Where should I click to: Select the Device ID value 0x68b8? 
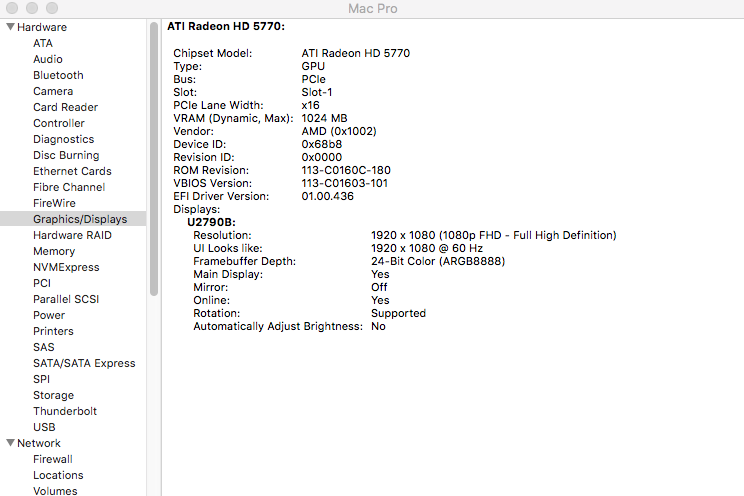click(321, 144)
